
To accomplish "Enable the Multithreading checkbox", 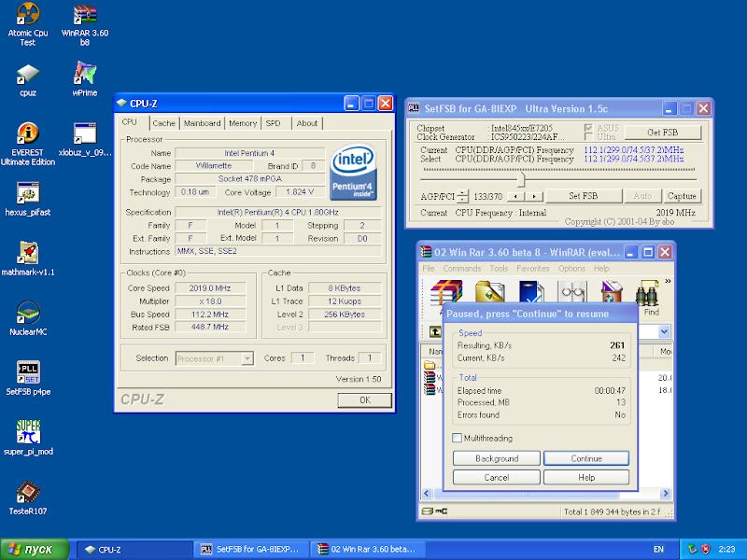I will [x=457, y=438].
